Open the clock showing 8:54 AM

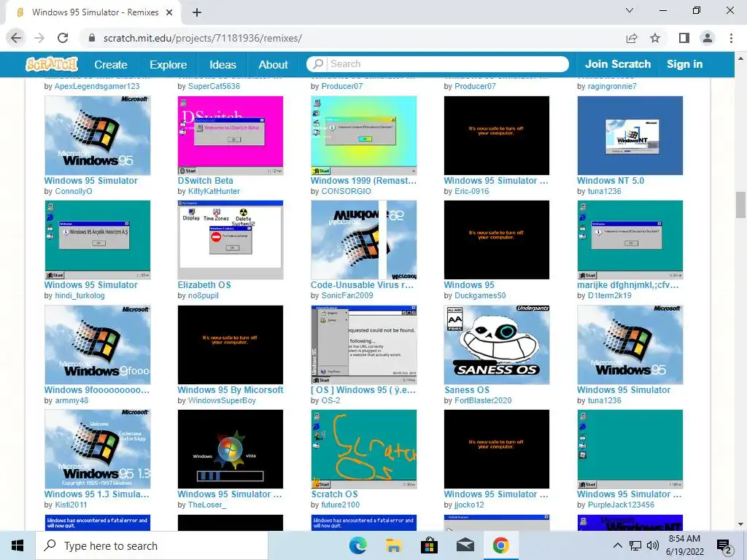(x=684, y=545)
